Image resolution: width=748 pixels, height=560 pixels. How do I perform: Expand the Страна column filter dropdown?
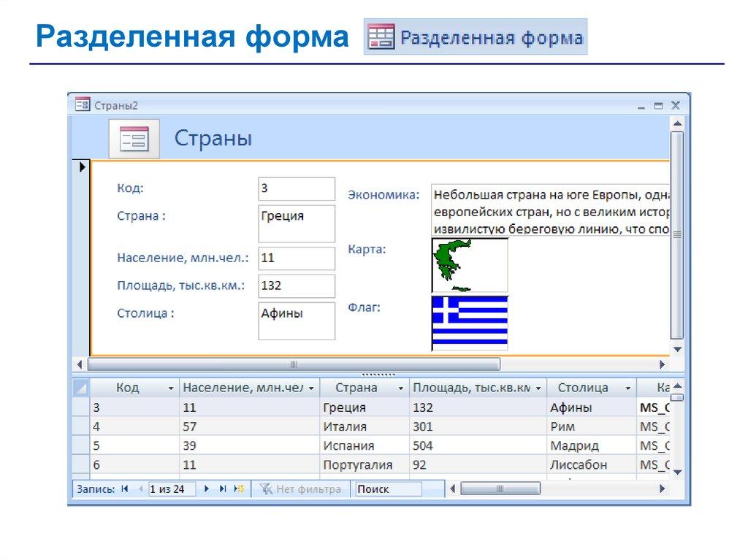[x=400, y=388]
